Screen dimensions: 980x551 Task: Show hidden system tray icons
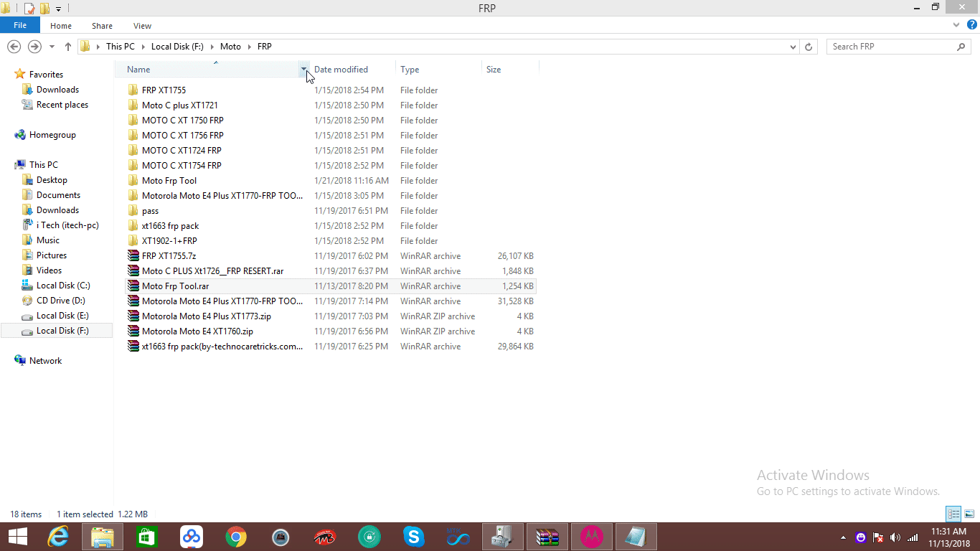pyautogui.click(x=843, y=537)
